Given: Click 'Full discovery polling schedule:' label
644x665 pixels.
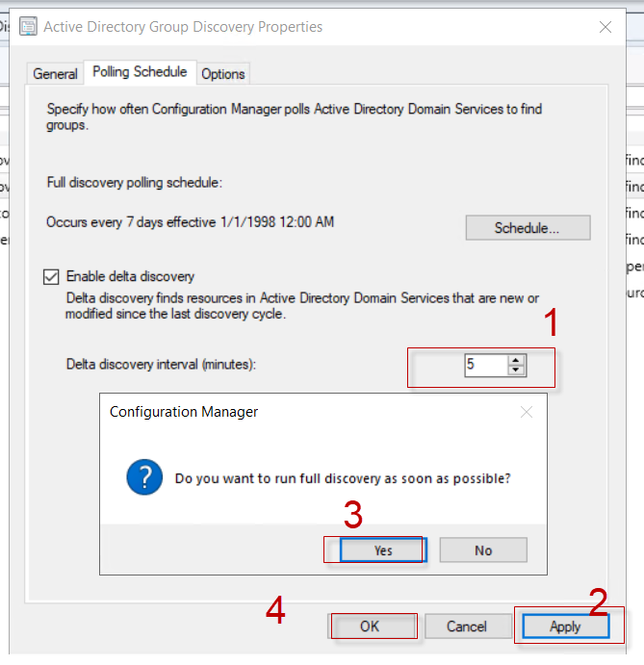Looking at the screenshot, I should [x=135, y=182].
